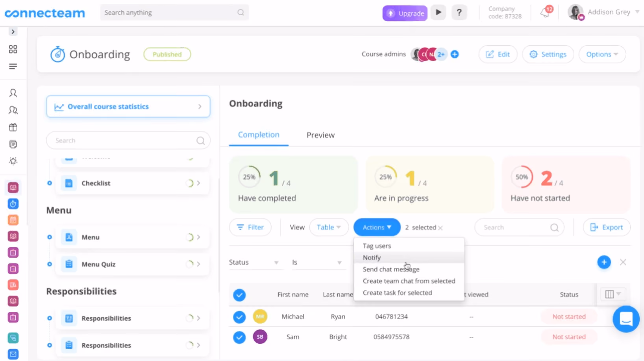Viewport: 644px width, 361px height.
Task: Remove the filter row with X
Action: [x=623, y=262]
